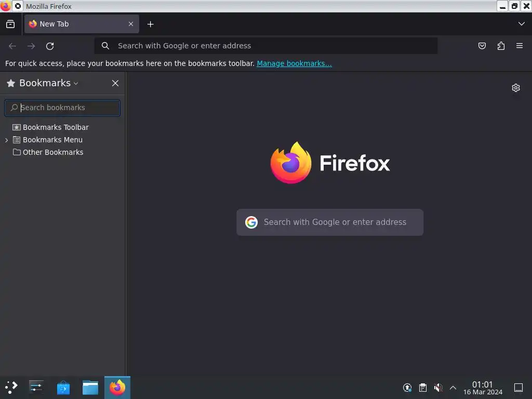Screen dimensions: 532x399
Task: Open the list all tabs chevron
Action: click(x=522, y=24)
